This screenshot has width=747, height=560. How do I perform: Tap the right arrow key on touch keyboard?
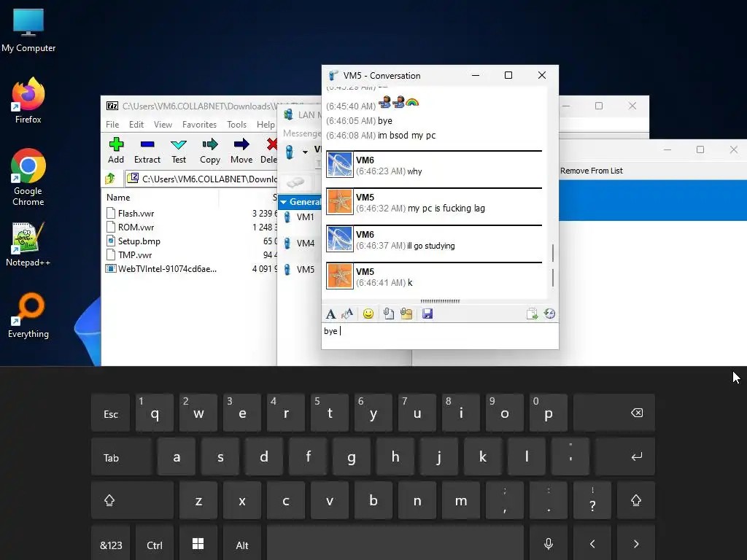tap(636, 544)
